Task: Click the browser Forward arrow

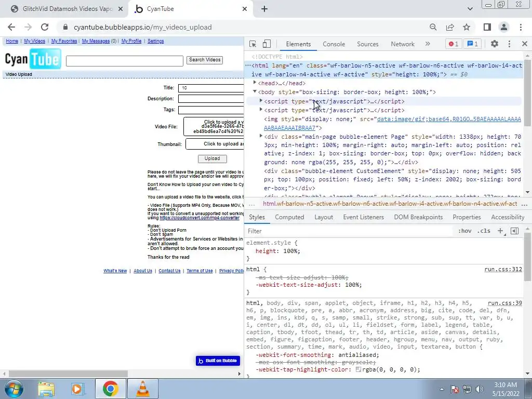Action: tap(28, 27)
